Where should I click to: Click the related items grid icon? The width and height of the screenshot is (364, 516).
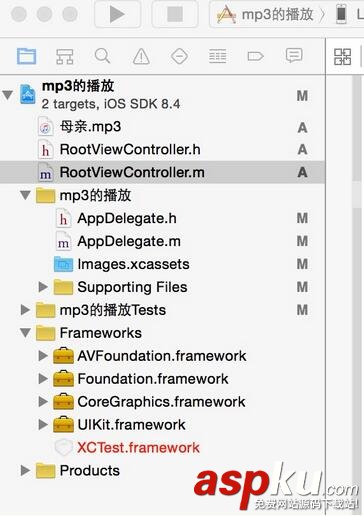click(342, 57)
